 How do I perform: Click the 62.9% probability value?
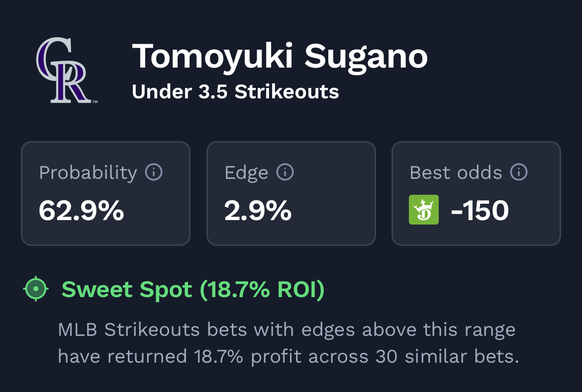(x=81, y=211)
